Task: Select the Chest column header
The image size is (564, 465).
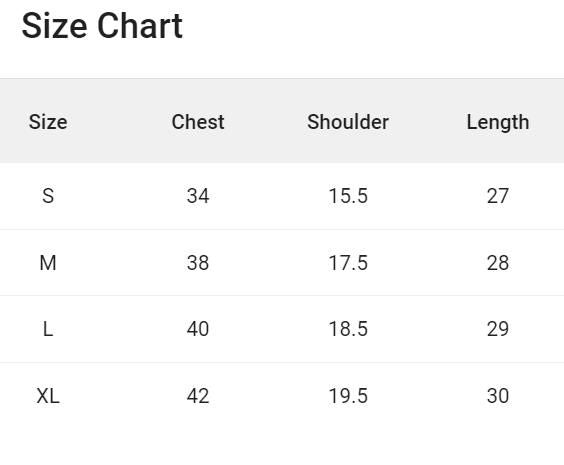Action: click(x=198, y=122)
